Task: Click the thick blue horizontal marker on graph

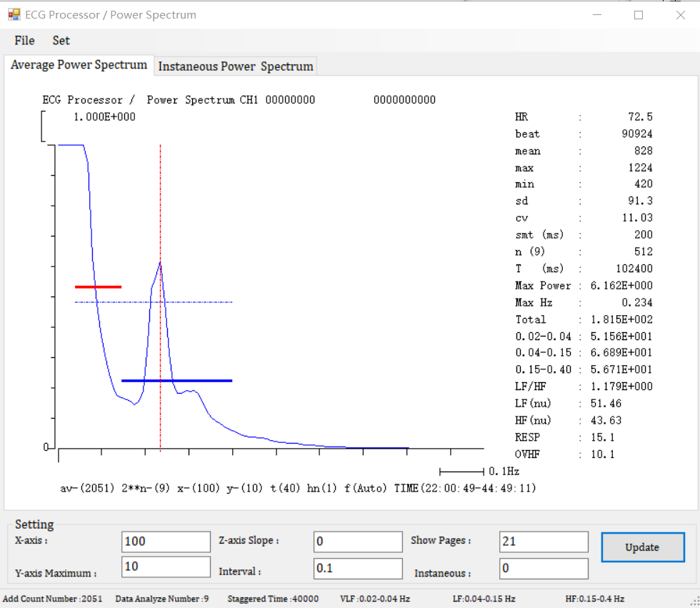Action: coord(177,381)
